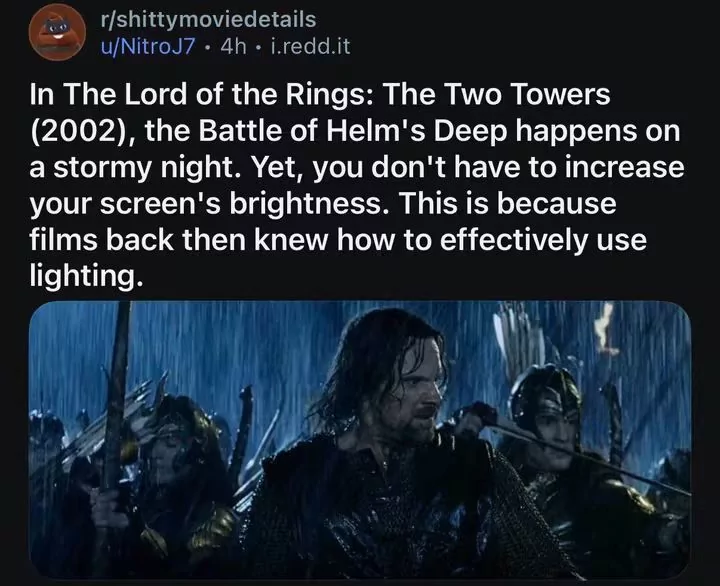This screenshot has width=720, height=586.
Task: Open the i.redd.it source domain link
Action: click(x=311, y=46)
